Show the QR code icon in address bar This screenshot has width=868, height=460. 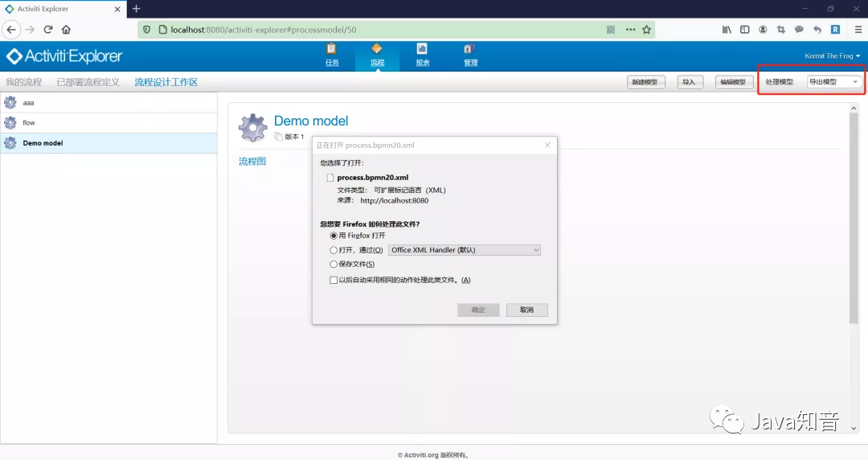[x=611, y=30]
